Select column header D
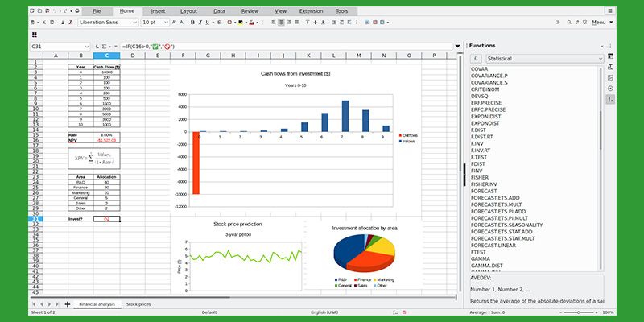 tap(133, 56)
